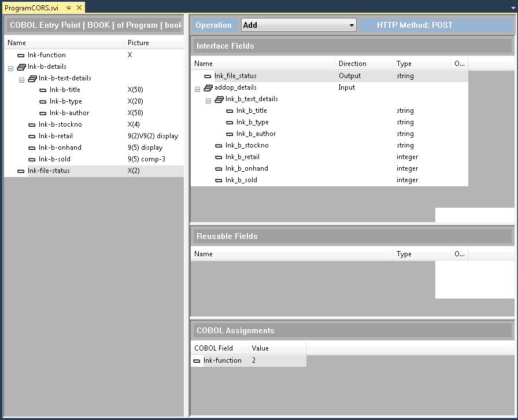Click the lnk-function field icon in COBOL tree
Viewport: 518px width, 420px height.
pos(21,56)
